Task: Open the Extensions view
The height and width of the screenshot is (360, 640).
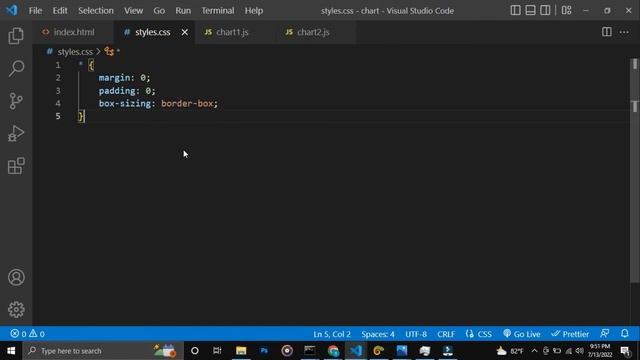Action: (16, 166)
